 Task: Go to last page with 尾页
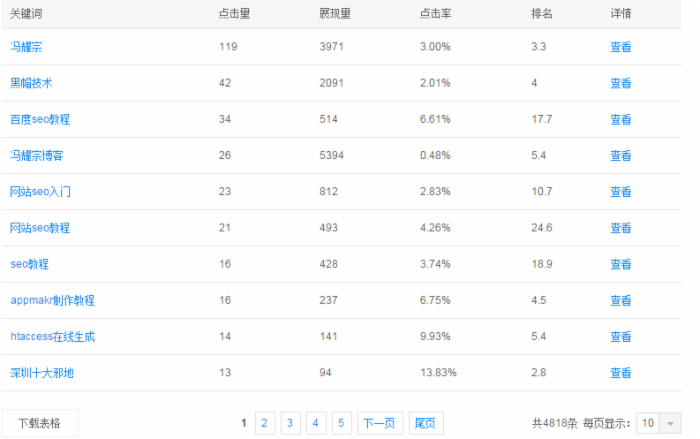425,423
